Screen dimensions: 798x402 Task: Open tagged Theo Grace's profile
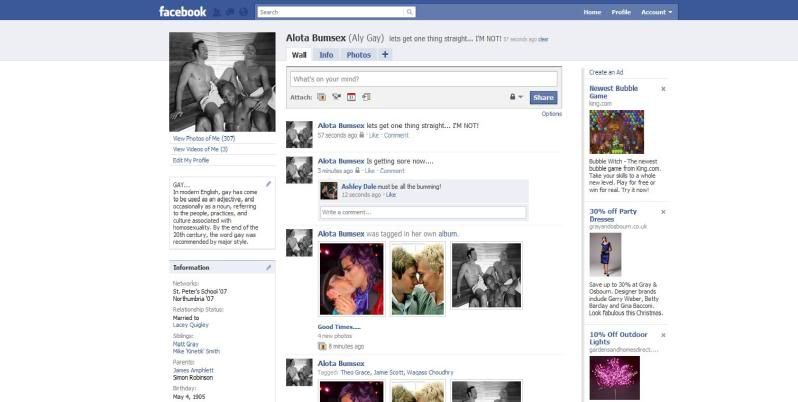355,372
